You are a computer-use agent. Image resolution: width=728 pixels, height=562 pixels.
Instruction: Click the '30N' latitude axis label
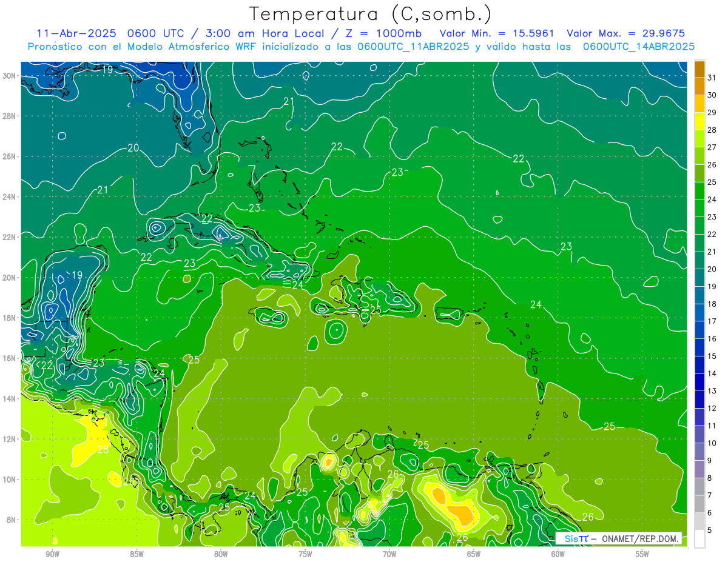pos(10,76)
